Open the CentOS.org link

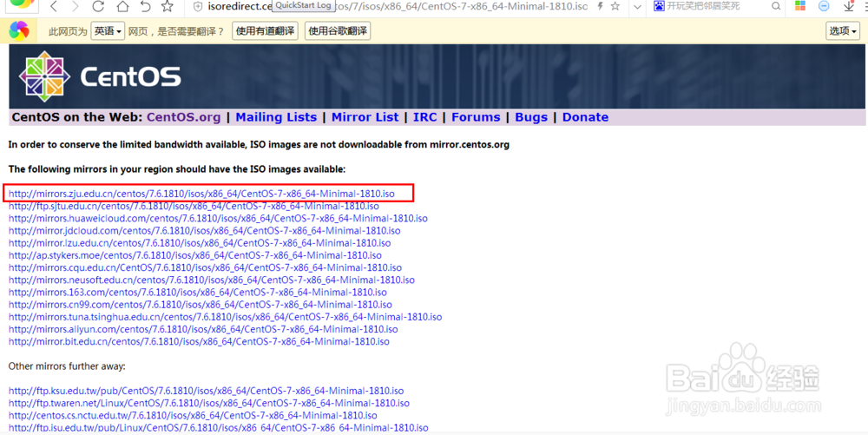pos(183,117)
